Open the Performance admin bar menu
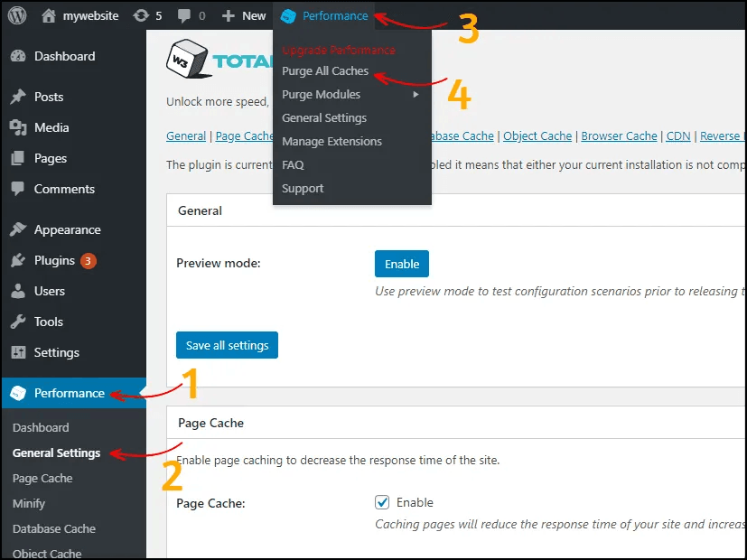Viewport: 747px width, 560px height. (x=324, y=16)
